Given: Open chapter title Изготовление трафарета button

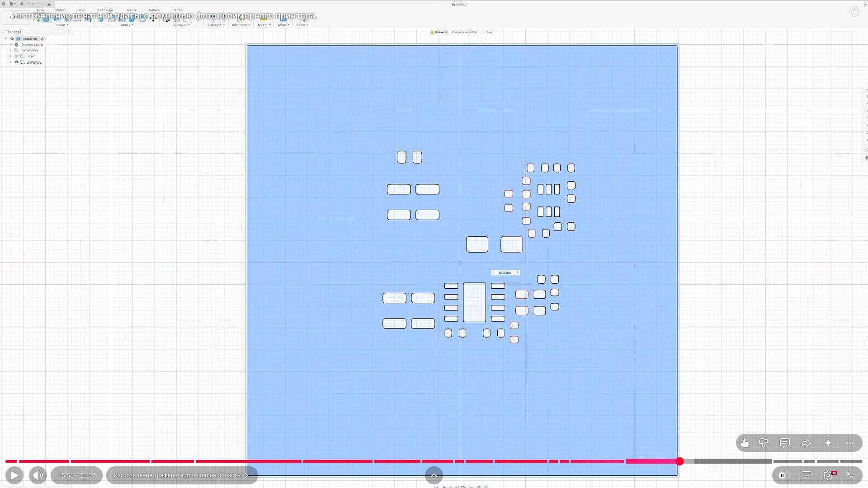Looking at the screenshot, I should tap(182, 475).
